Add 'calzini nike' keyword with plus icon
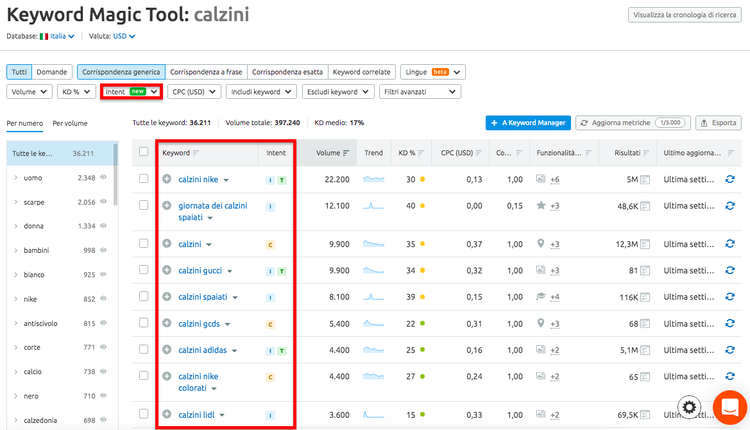 [x=166, y=179]
